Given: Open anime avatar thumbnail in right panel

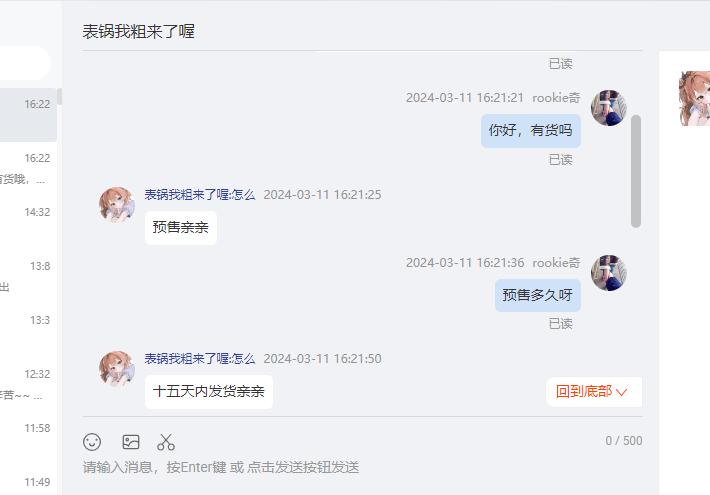Looking at the screenshot, I should click(x=695, y=98).
